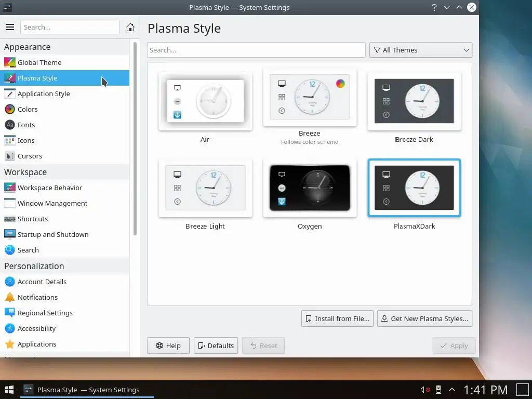Click the Notifications sidebar label
Screen dimensions: 532x399
tap(37, 297)
